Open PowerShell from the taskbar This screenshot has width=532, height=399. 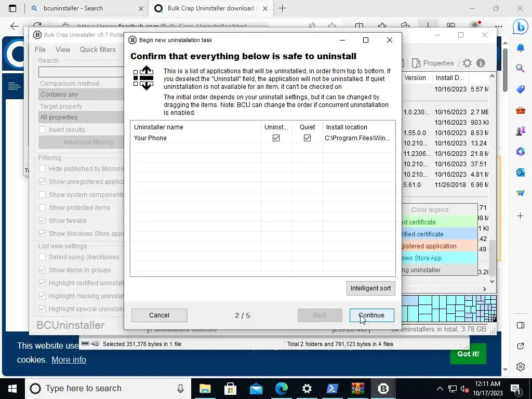tap(332, 389)
